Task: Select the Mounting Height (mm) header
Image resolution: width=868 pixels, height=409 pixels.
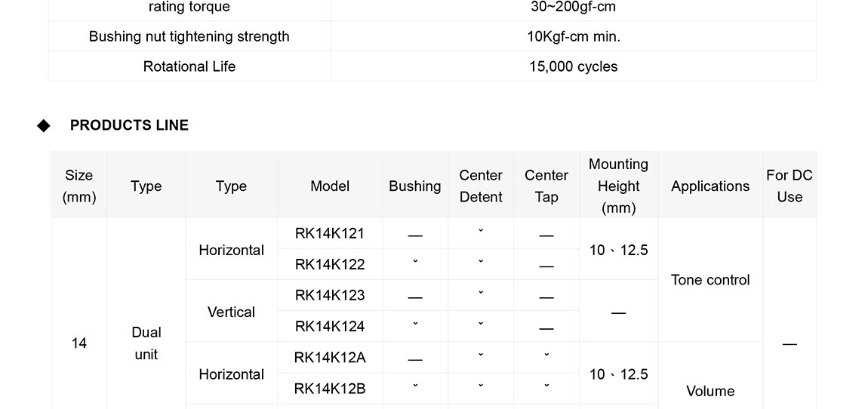Action: (618, 186)
